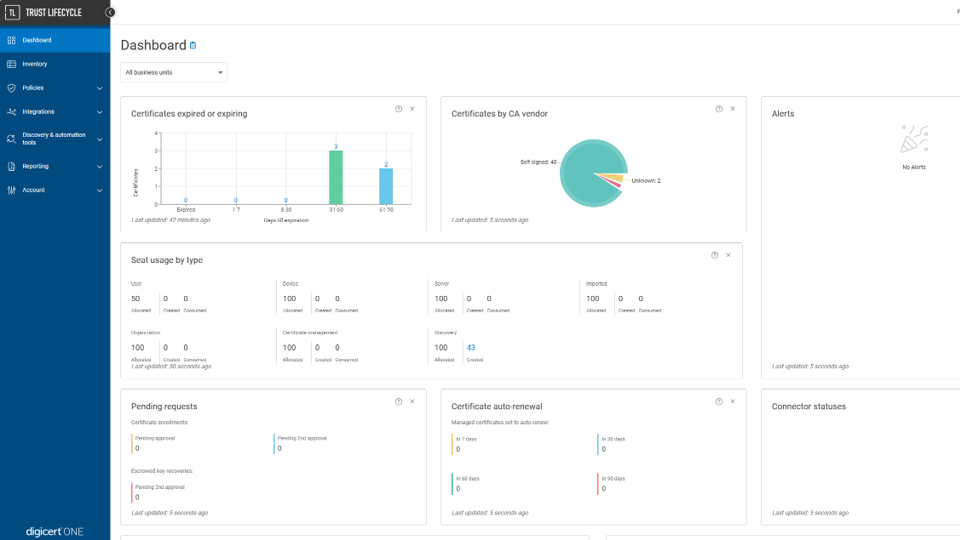This screenshot has height=540, width=960.
Task: Click the User allocated value 50
Action: click(x=135, y=299)
